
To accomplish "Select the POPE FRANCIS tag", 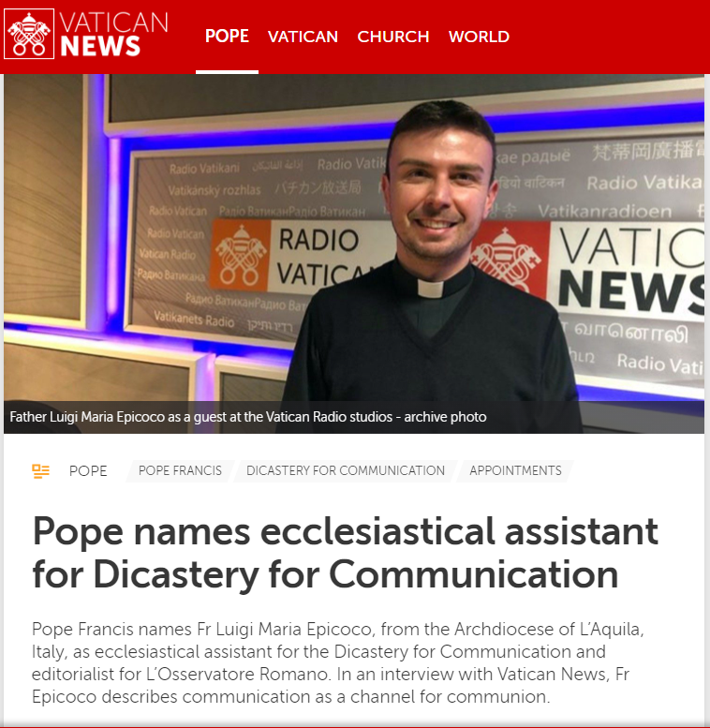I will 180,470.
